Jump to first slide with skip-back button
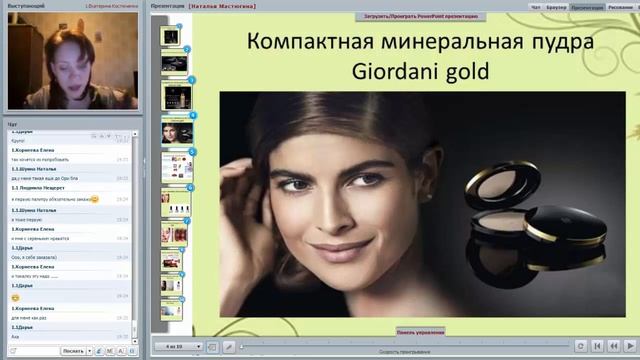The image size is (640, 360). 597,346
